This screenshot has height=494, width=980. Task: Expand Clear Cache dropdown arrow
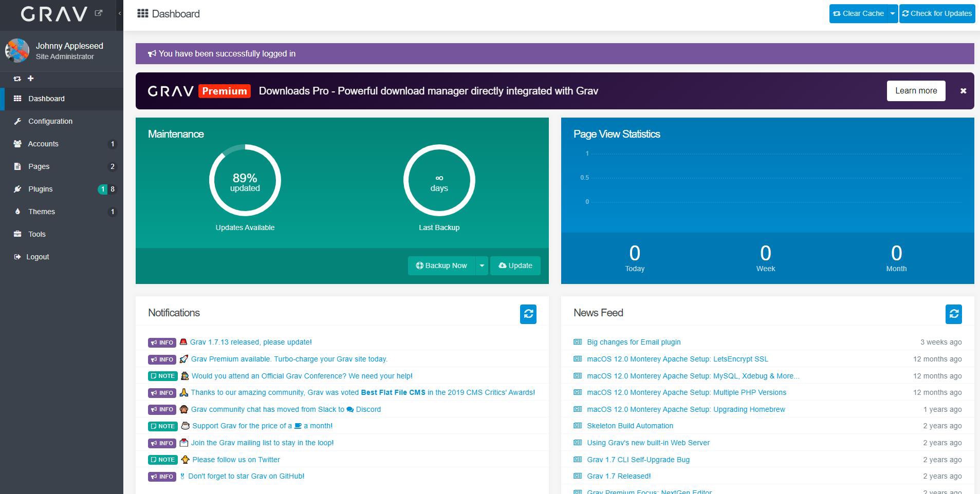coord(893,14)
